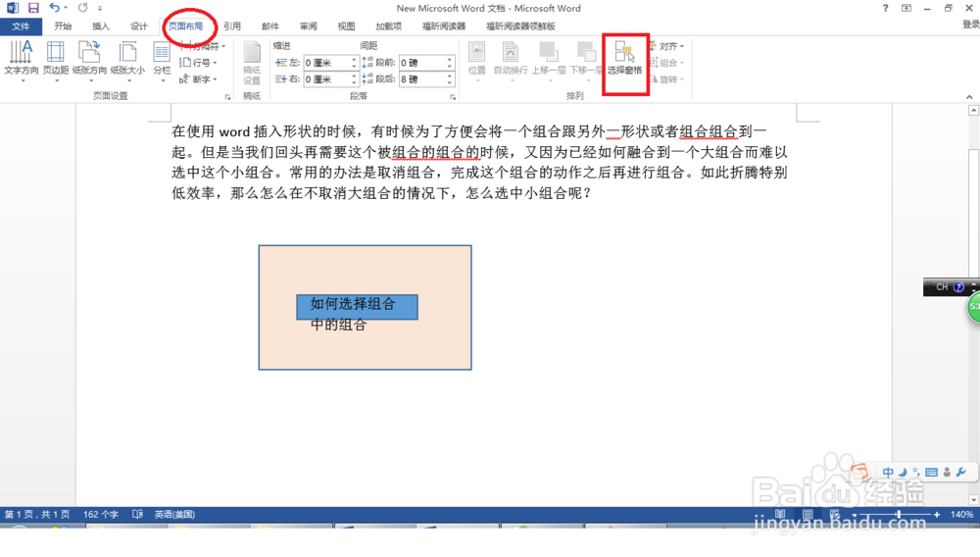Click the Redo icon in title bar
980x557 pixels.
[82, 8]
